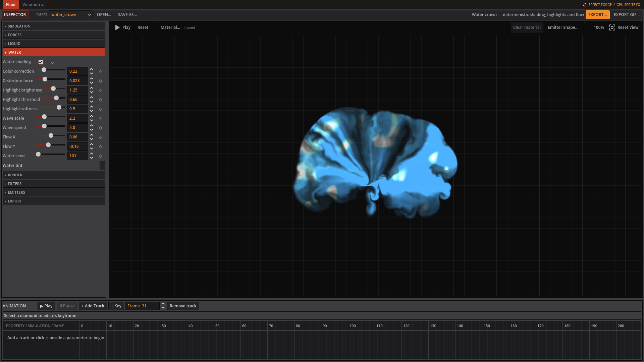
Task: Click keyframe diamond for Water seed
Action: coord(100,156)
